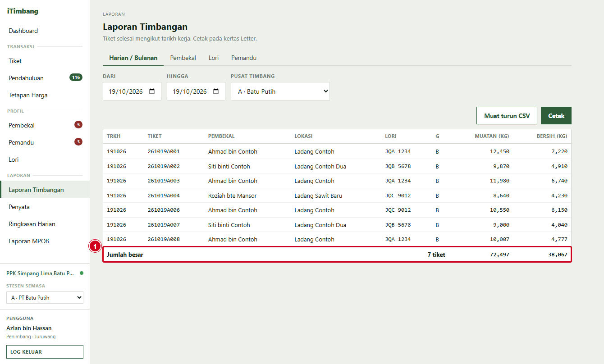Click ticket number 261019A004

pyautogui.click(x=164, y=196)
